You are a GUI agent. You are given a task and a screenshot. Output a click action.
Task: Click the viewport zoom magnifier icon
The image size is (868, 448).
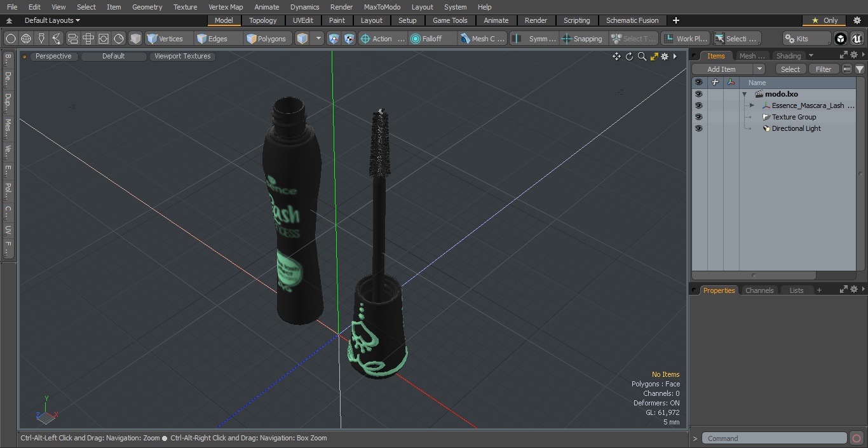click(642, 56)
